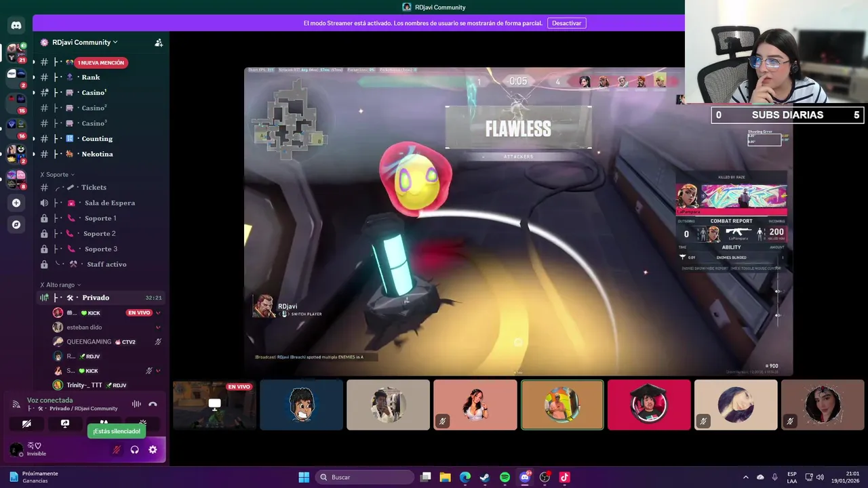Select user QUEENGAMING in voice list
This screenshot has width=868, height=488.
tap(89, 342)
